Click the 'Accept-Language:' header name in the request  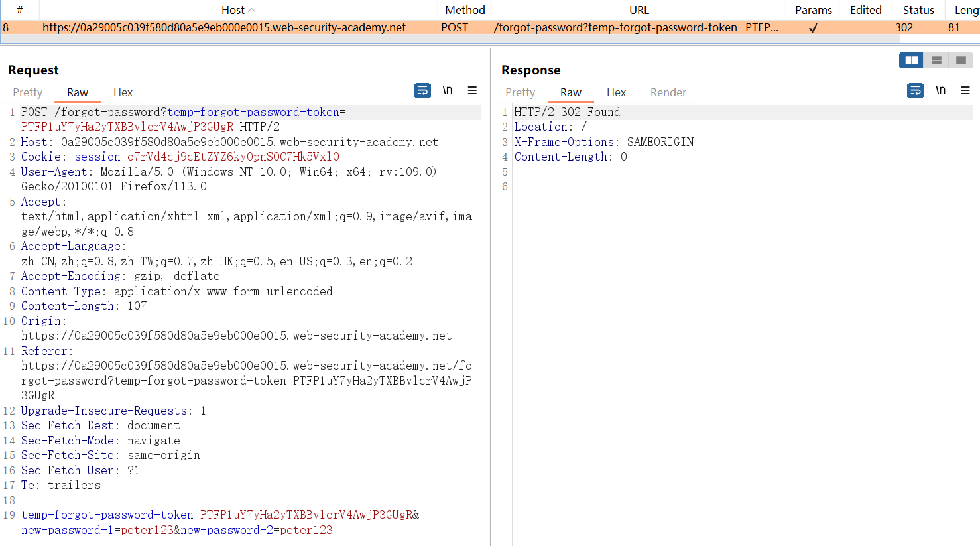[x=74, y=246]
